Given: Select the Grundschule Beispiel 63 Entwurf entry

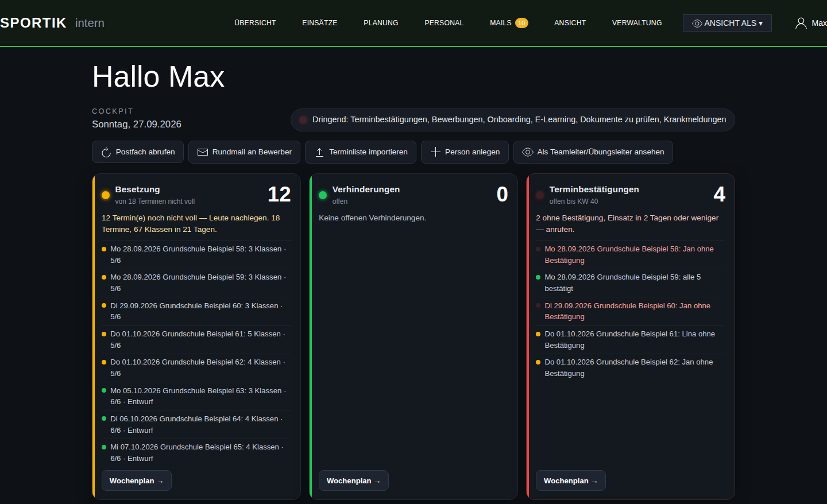Looking at the screenshot, I should tap(196, 396).
